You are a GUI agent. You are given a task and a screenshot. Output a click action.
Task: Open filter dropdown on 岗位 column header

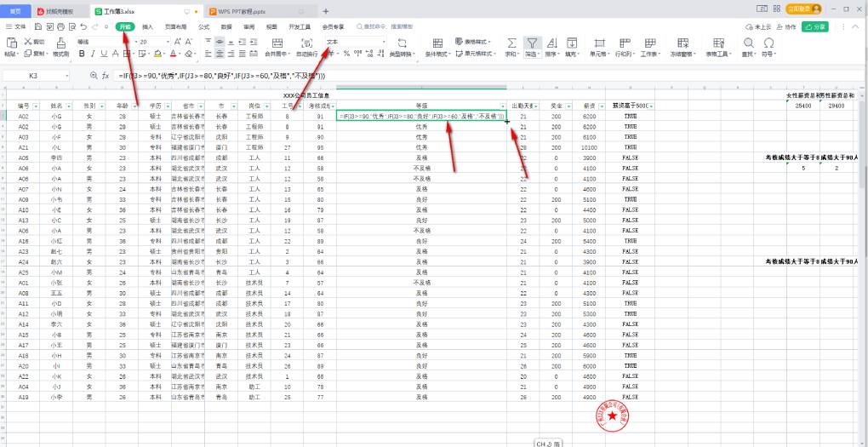click(x=266, y=106)
